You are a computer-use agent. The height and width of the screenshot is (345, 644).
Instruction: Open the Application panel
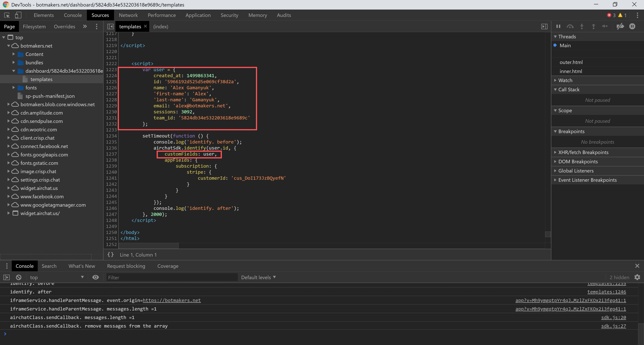point(198,15)
